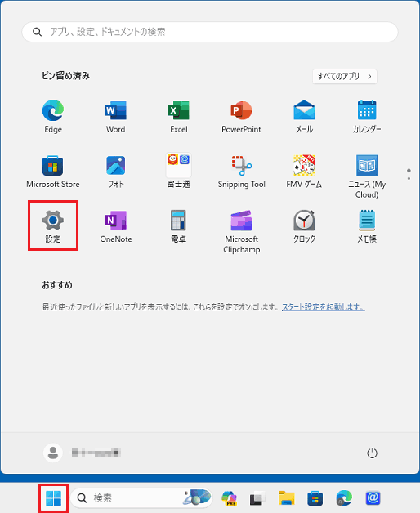Open the メール app
The height and width of the screenshot is (513, 420).
click(x=304, y=116)
